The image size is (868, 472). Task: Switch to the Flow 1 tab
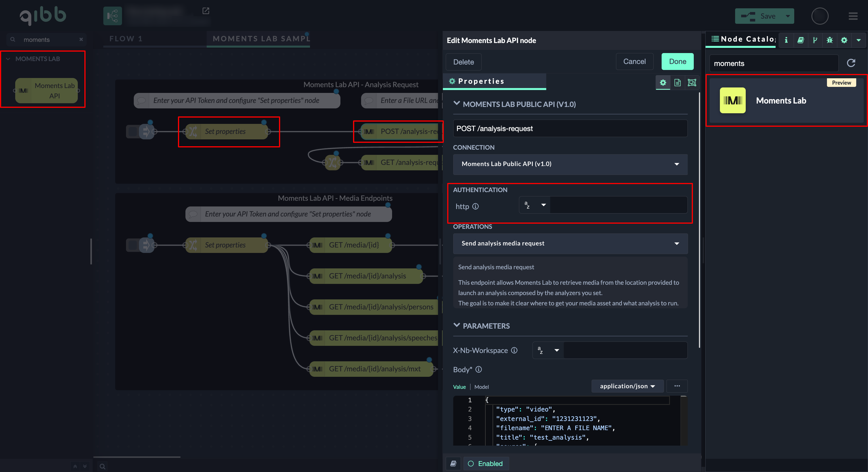click(126, 39)
